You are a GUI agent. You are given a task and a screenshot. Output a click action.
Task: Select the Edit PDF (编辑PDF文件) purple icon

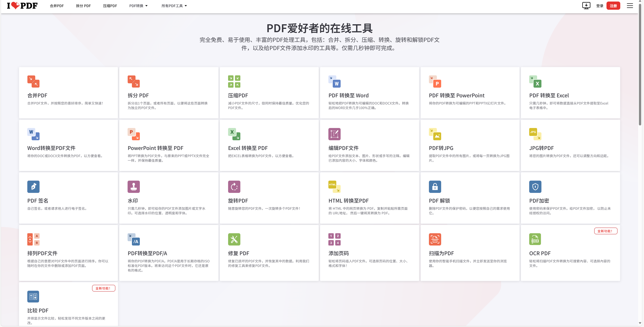click(x=334, y=134)
